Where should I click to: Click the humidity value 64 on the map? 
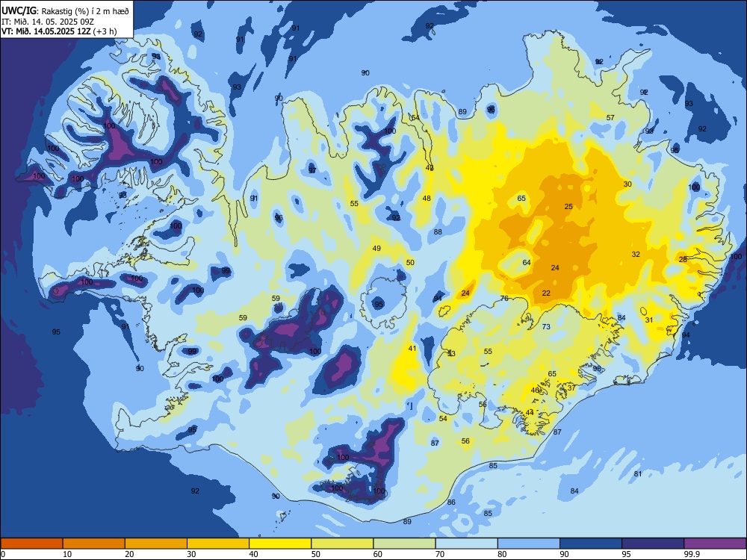[x=527, y=262]
